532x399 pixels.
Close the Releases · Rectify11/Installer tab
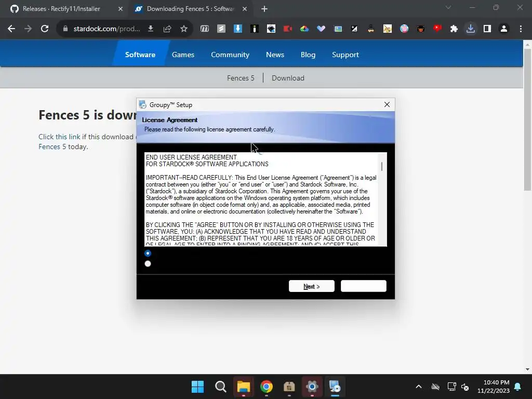pos(121,9)
